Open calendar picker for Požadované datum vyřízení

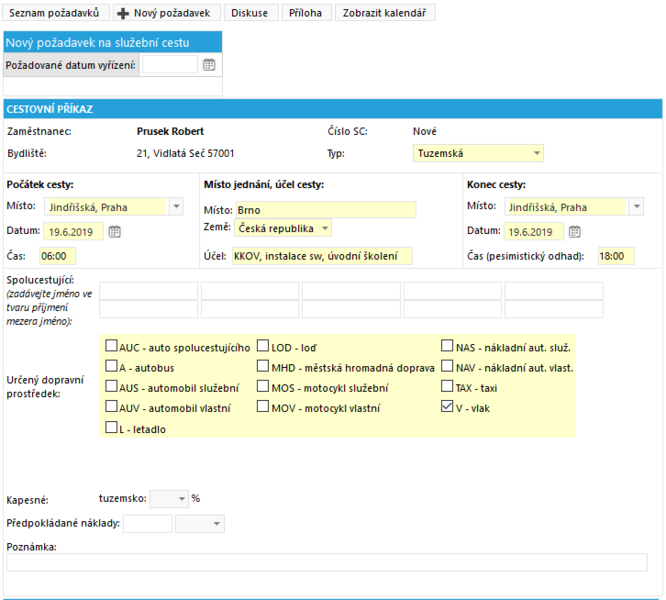pos(209,65)
